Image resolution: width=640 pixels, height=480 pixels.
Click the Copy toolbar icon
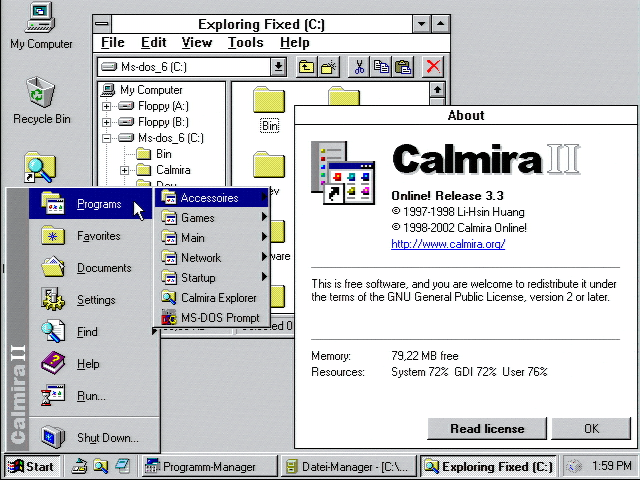[381, 67]
